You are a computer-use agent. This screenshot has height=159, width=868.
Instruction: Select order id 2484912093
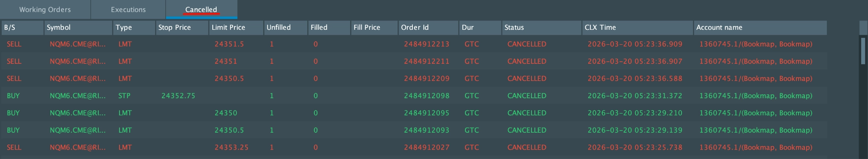(x=426, y=130)
